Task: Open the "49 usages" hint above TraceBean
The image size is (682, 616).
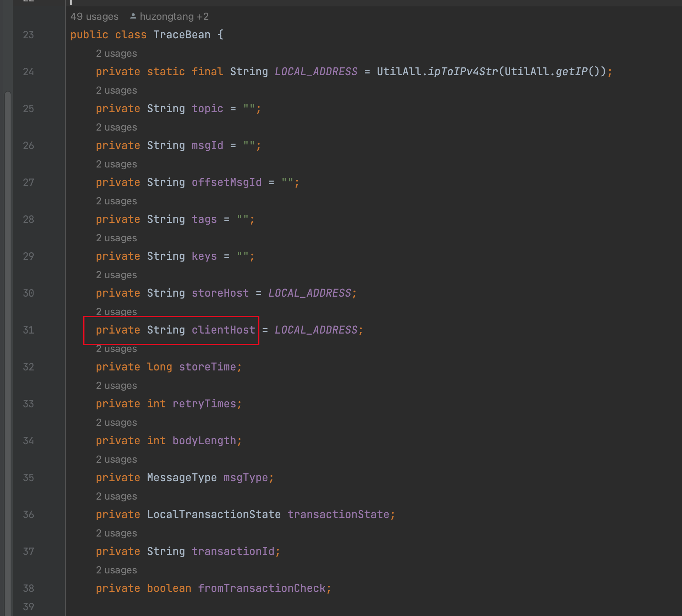Action: click(x=94, y=16)
